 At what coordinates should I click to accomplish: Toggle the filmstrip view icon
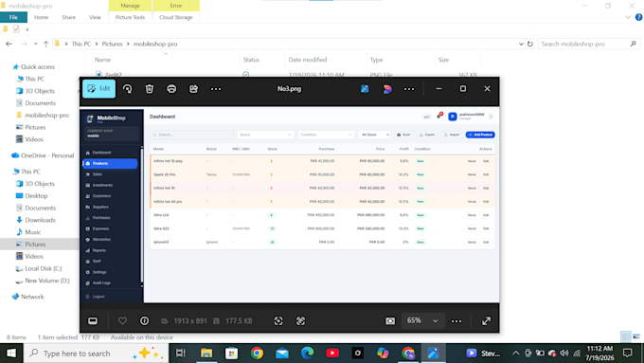coord(93,320)
